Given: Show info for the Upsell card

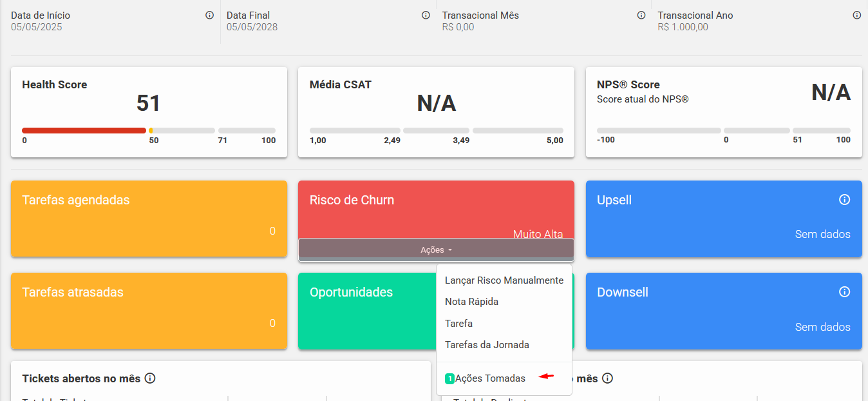Looking at the screenshot, I should 844,200.
